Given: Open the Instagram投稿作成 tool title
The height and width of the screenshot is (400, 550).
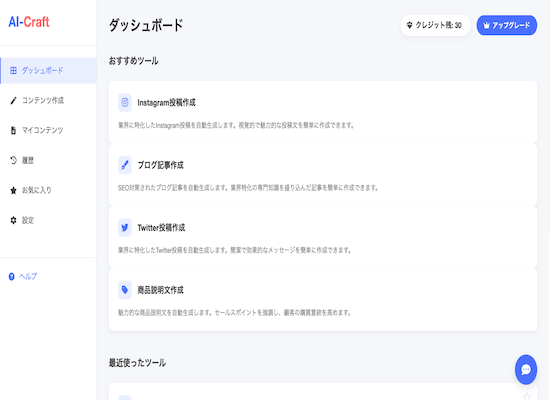Looking at the screenshot, I should click(x=166, y=102).
